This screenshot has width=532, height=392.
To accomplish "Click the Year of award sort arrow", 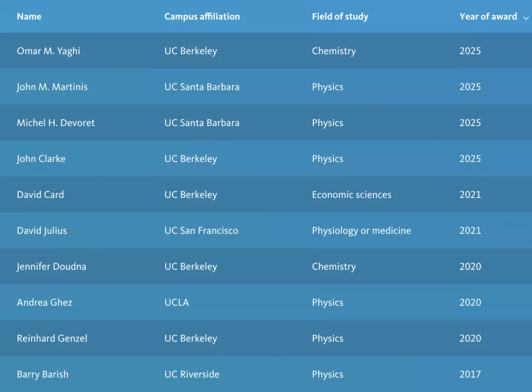I will click(526, 18).
